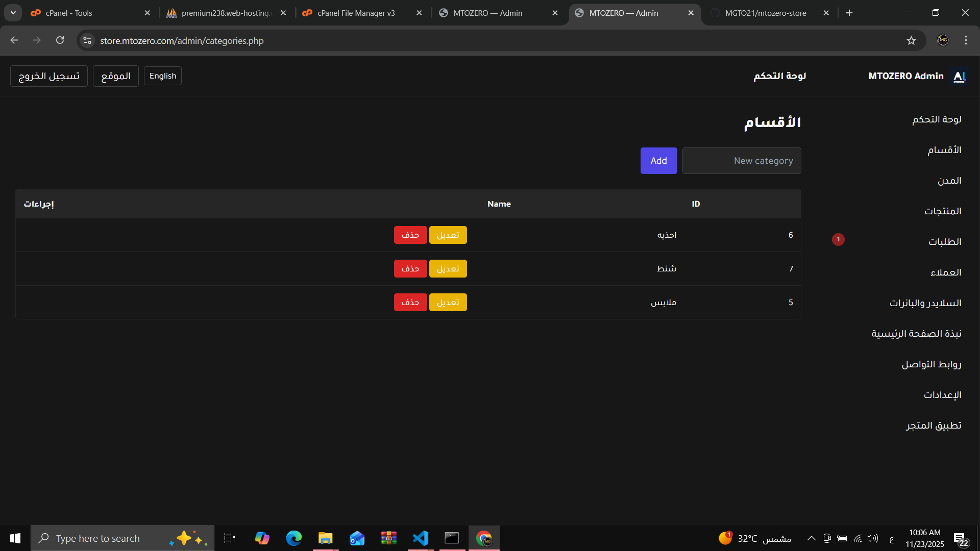Click the New category input field
Image resolution: width=980 pixels, height=551 pixels.
pyautogui.click(x=741, y=161)
